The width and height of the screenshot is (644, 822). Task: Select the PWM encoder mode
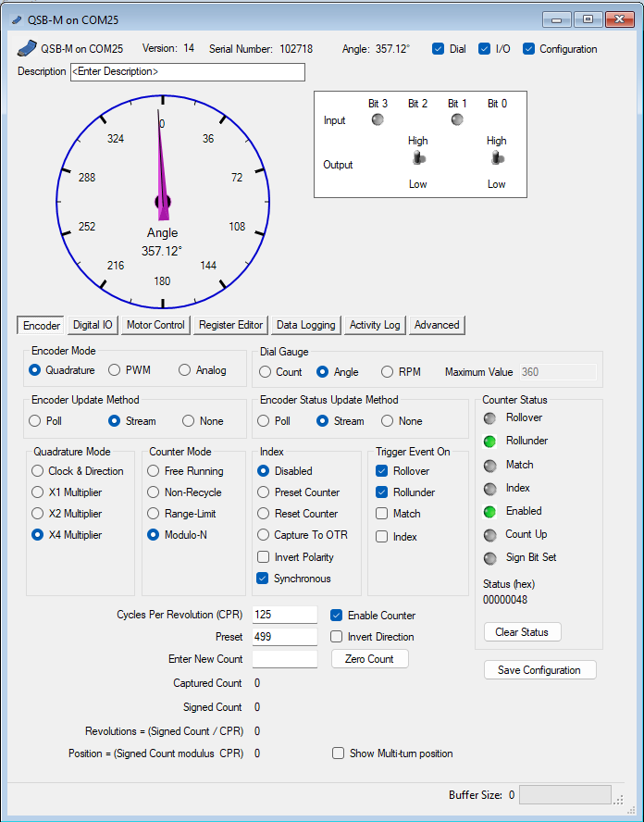(115, 370)
